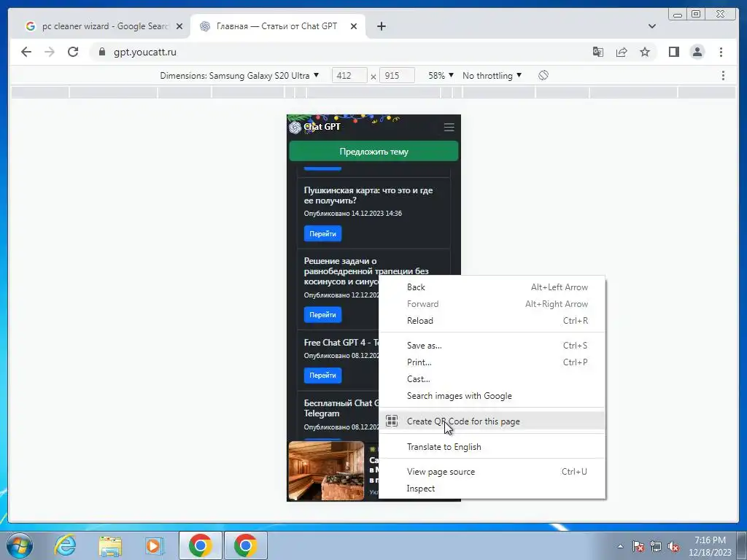
Task: Choose Print... from the context menu
Action: pyautogui.click(x=492, y=362)
